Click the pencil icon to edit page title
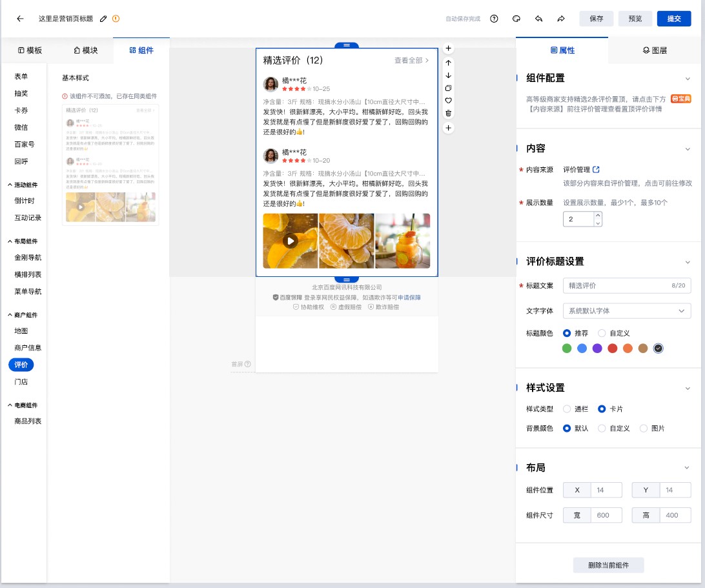Screen dimensions: 705x588 [104, 19]
